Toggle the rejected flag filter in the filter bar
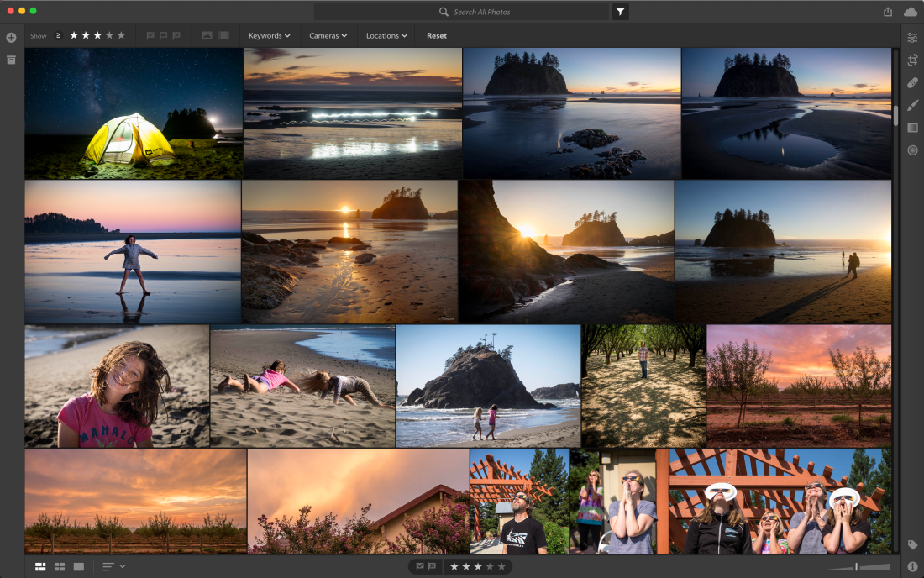Image resolution: width=924 pixels, height=578 pixels. pyautogui.click(x=176, y=36)
